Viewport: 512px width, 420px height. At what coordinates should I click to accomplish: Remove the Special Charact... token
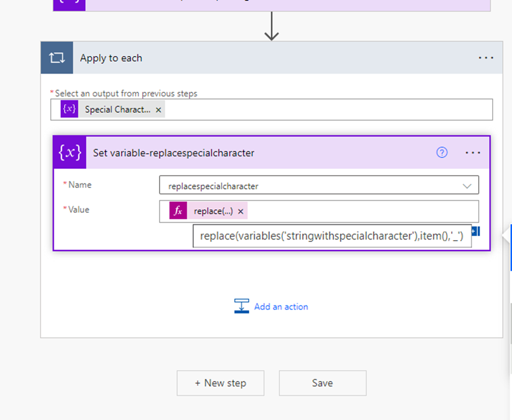coord(158,110)
